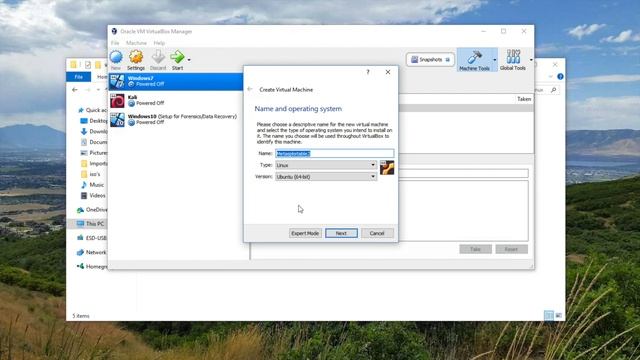Open Settings gear icon in VirtualBox toolbar

click(x=136, y=60)
